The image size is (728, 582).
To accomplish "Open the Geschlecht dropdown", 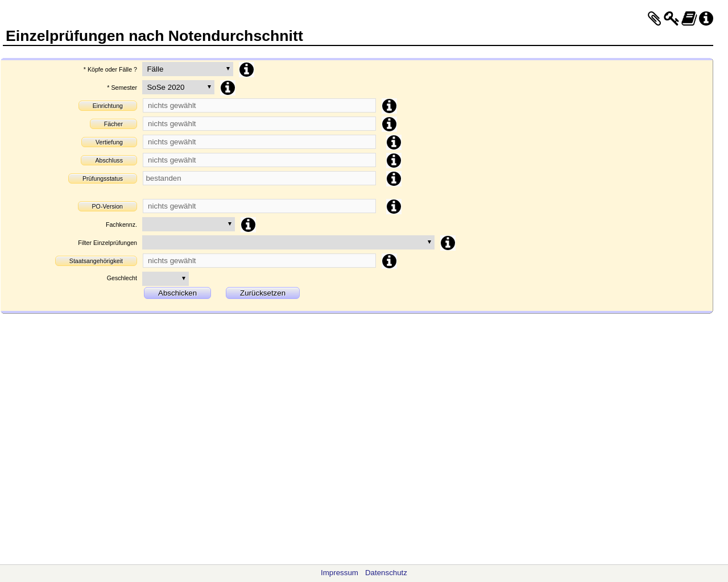I will point(166,278).
